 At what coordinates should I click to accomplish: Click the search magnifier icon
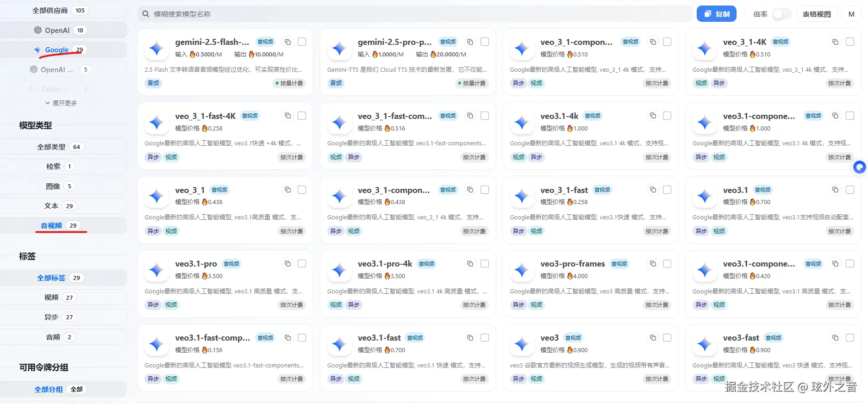[145, 14]
